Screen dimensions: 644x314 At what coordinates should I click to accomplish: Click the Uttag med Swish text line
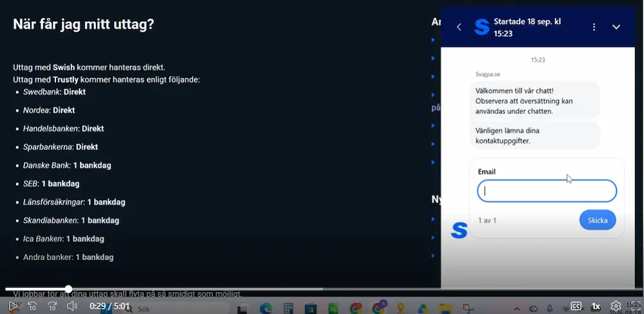(89, 68)
